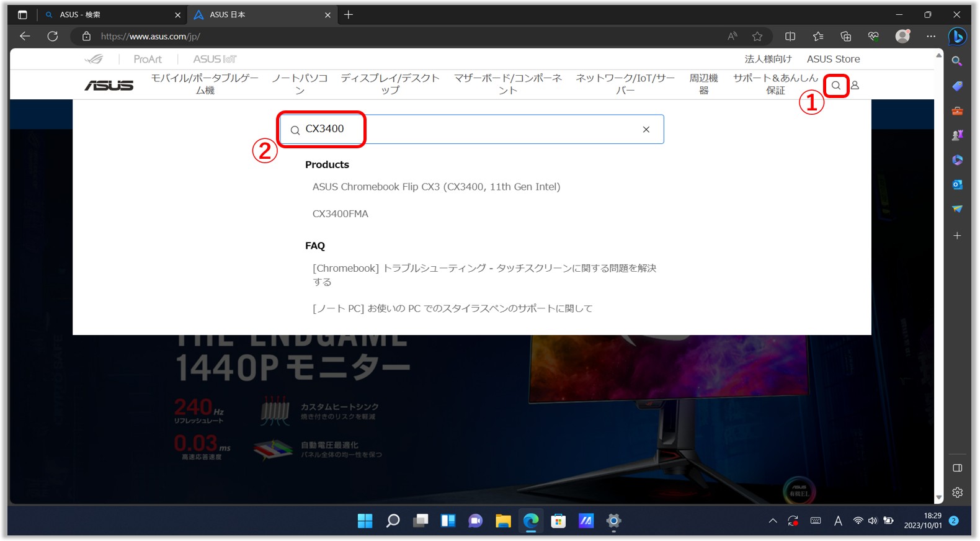The height and width of the screenshot is (541, 980).
Task: Open ネットワーク/IoT/サーバー menu
Action: click(x=625, y=84)
